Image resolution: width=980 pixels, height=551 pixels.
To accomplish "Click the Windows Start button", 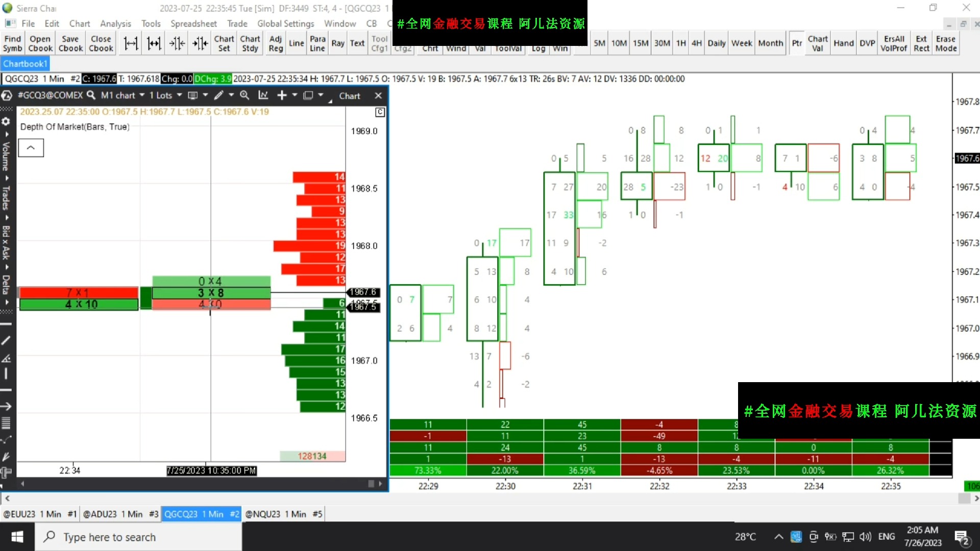I will (x=17, y=537).
